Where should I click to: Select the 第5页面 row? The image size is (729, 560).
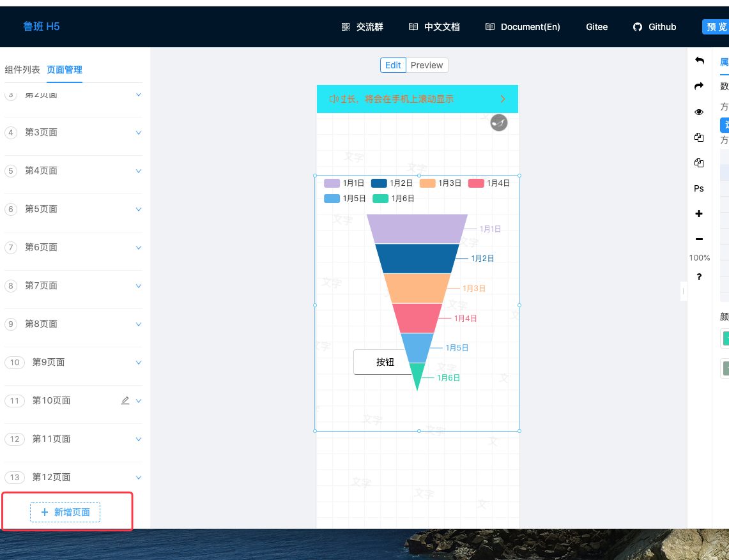(x=73, y=209)
